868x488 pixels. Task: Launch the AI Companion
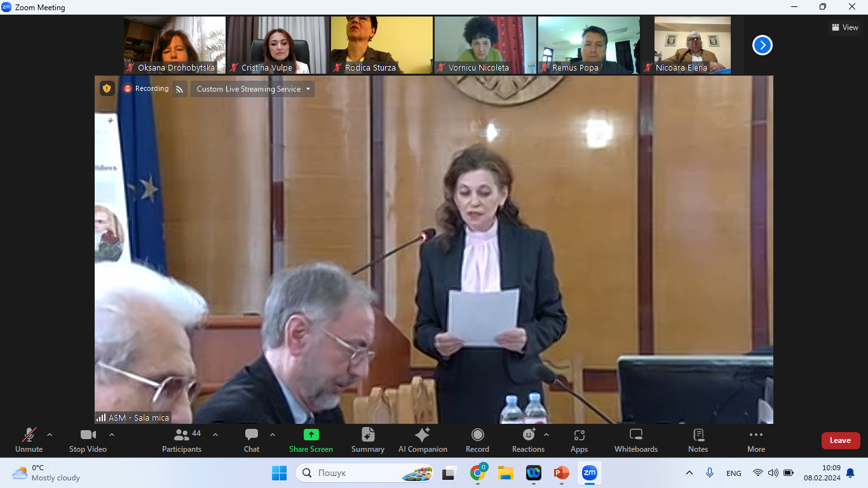coord(423,440)
